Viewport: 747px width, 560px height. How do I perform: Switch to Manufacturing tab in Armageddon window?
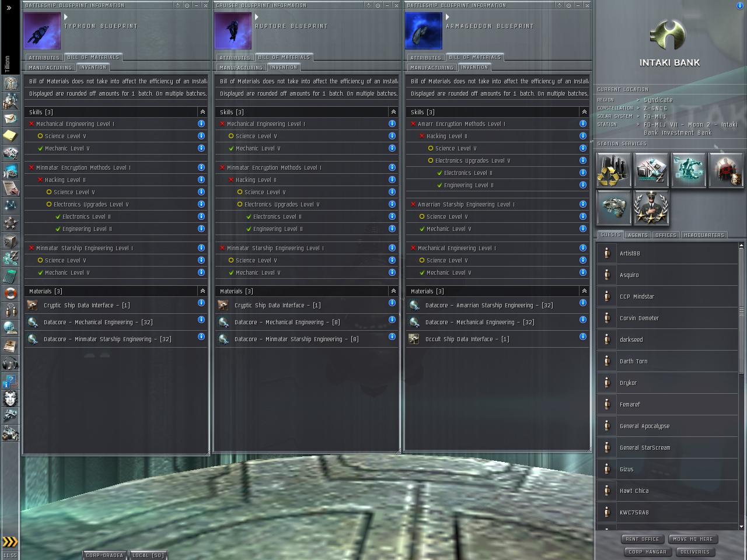[432, 68]
